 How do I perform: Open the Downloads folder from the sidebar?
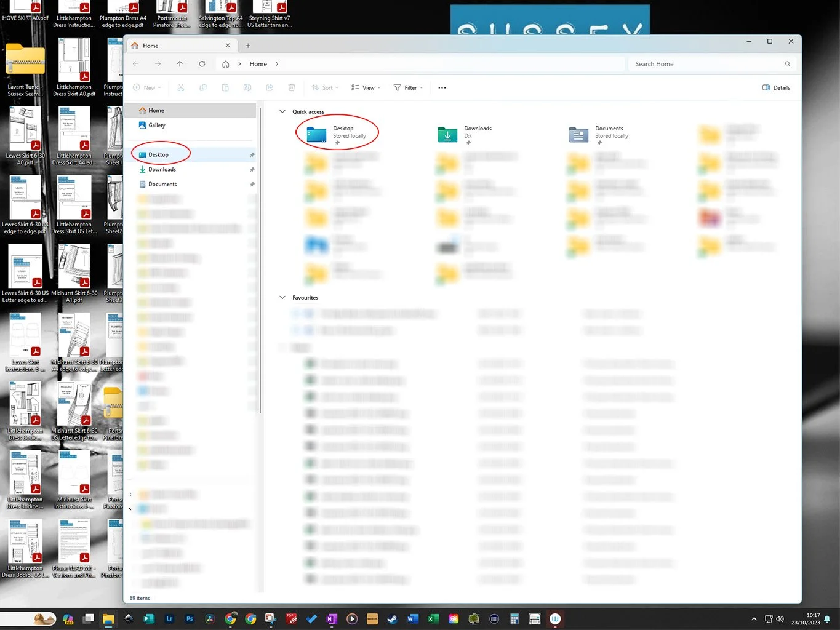[161, 169]
